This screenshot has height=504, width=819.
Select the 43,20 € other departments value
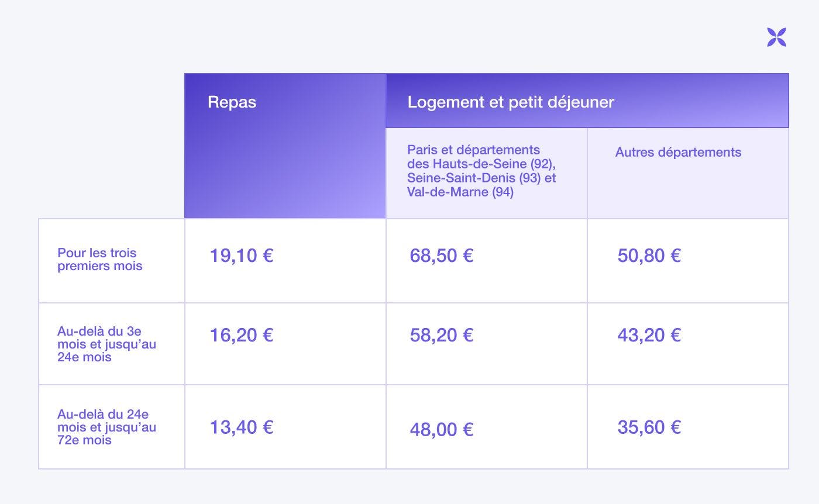[649, 335]
